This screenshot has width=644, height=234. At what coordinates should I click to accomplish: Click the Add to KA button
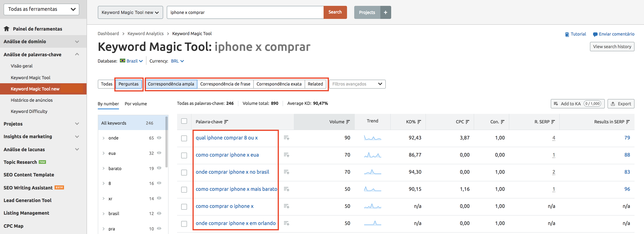click(578, 104)
